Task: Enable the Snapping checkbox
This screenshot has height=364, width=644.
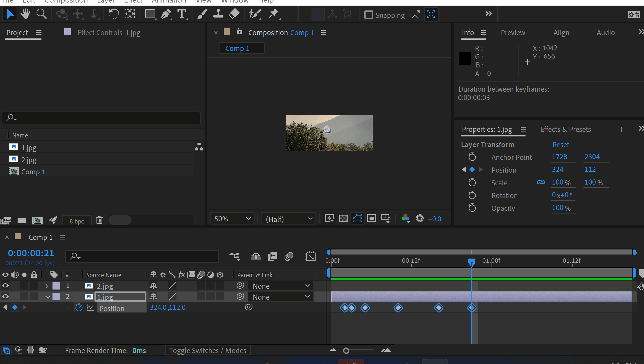Action: click(369, 15)
